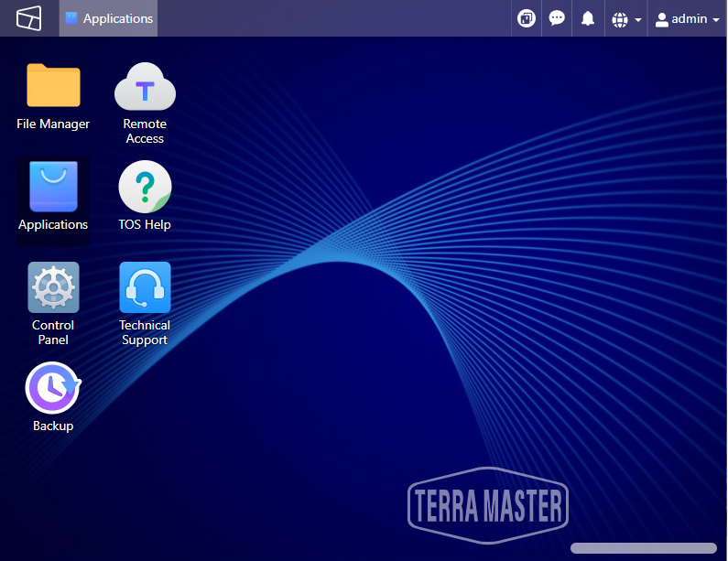Viewport: 728px width, 561px height.
Task: Open notifications bell icon
Action: click(588, 18)
